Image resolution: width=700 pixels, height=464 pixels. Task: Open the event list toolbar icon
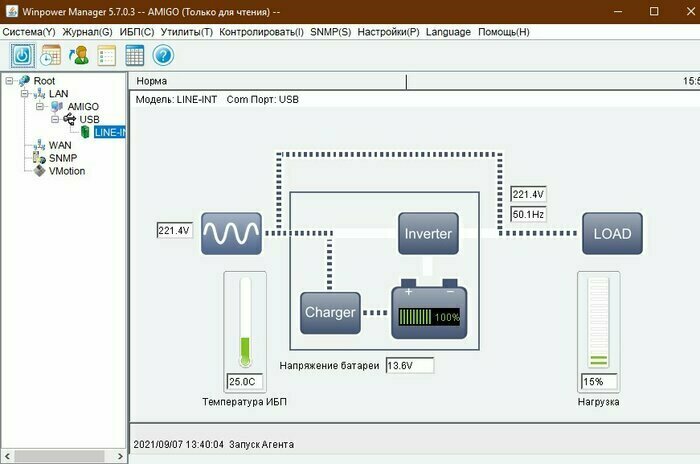pyautogui.click(x=107, y=55)
